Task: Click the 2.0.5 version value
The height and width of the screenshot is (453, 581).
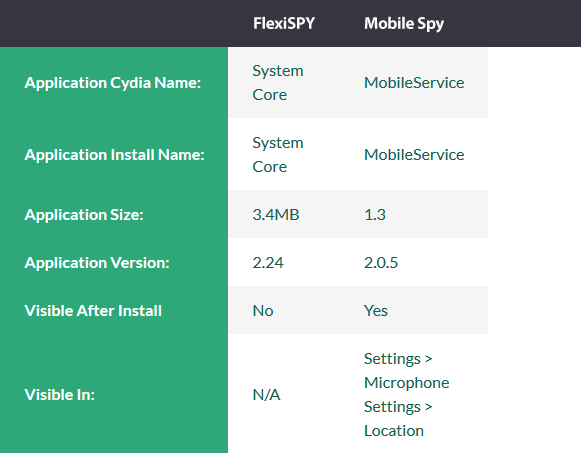Action: point(381,263)
